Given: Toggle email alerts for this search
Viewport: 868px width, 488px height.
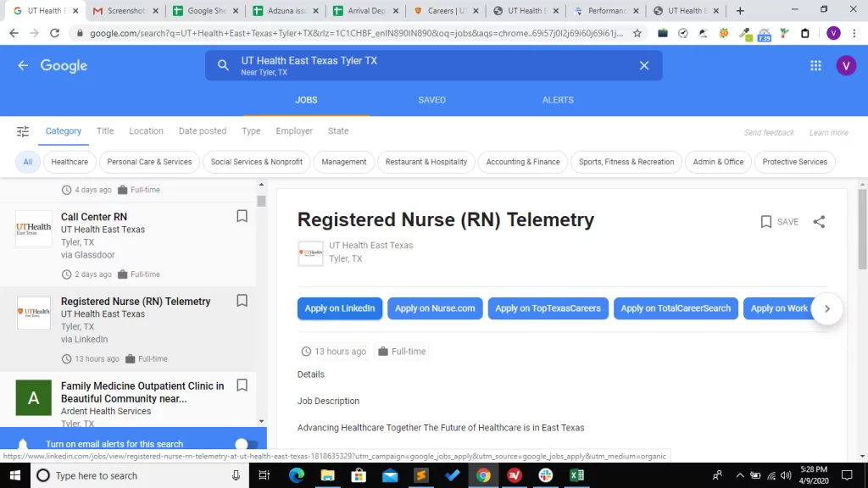Looking at the screenshot, I should (x=245, y=444).
